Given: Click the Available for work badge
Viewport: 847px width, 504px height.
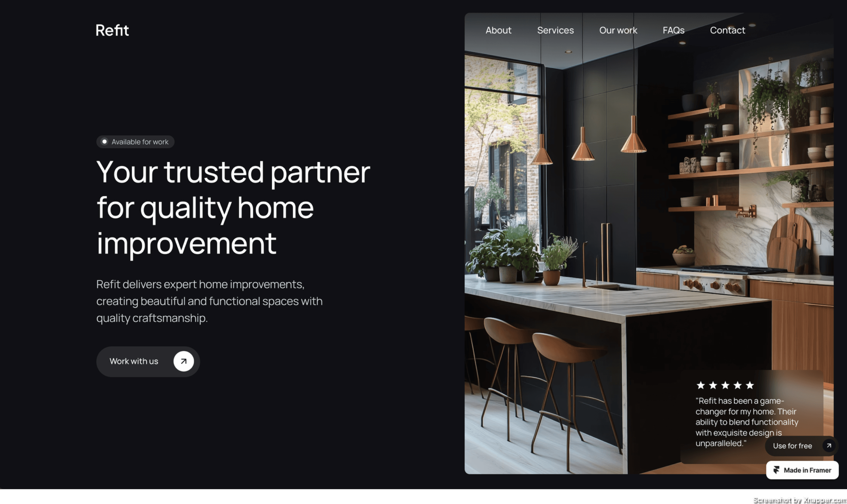Looking at the screenshot, I should coord(135,142).
